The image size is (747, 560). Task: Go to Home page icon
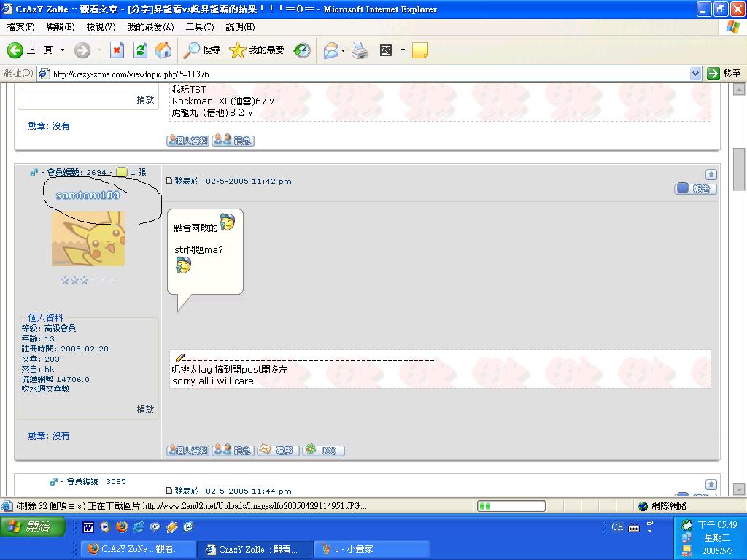[163, 50]
